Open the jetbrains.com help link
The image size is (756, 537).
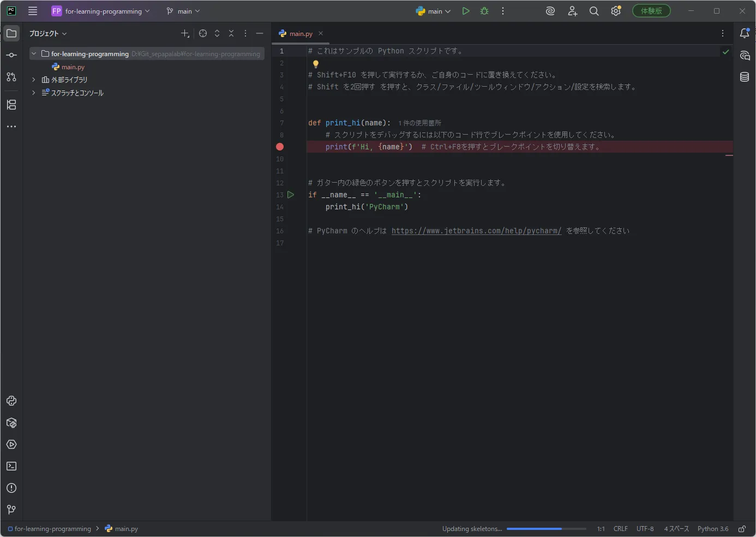(476, 231)
